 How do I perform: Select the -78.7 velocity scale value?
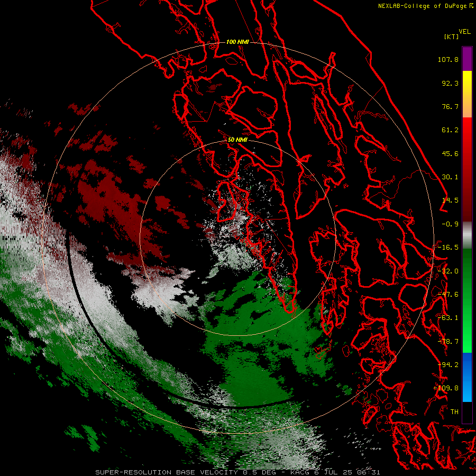click(x=448, y=342)
